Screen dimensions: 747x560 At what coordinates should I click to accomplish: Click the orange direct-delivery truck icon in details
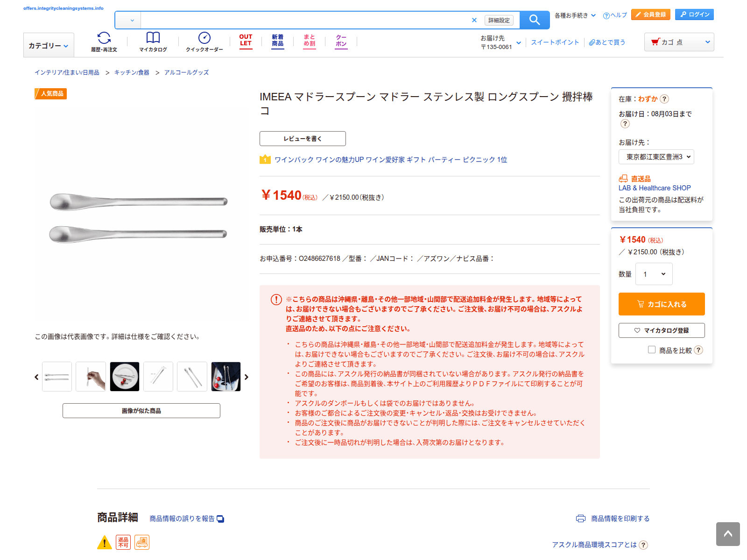(x=142, y=542)
